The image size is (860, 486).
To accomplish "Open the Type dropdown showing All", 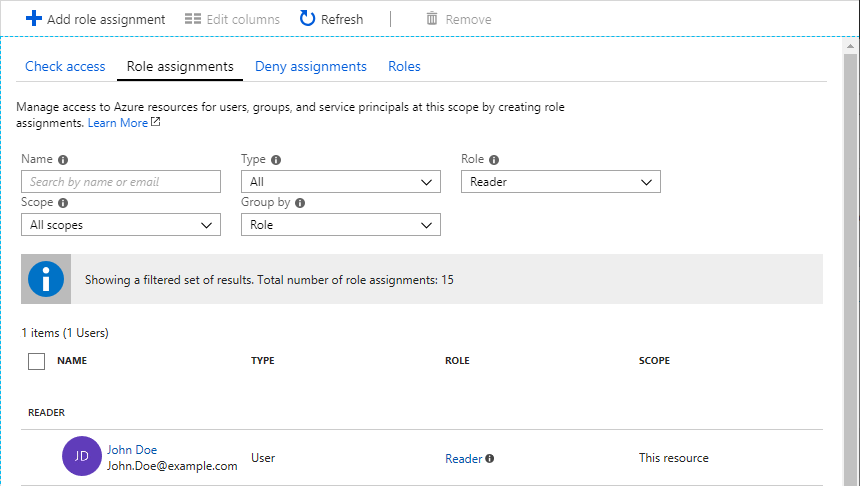I will click(x=340, y=182).
